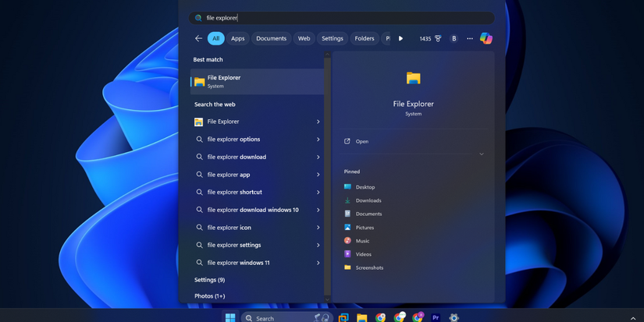This screenshot has width=644, height=322.
Task: Click the back arrow in the search panel
Action: [x=199, y=38]
